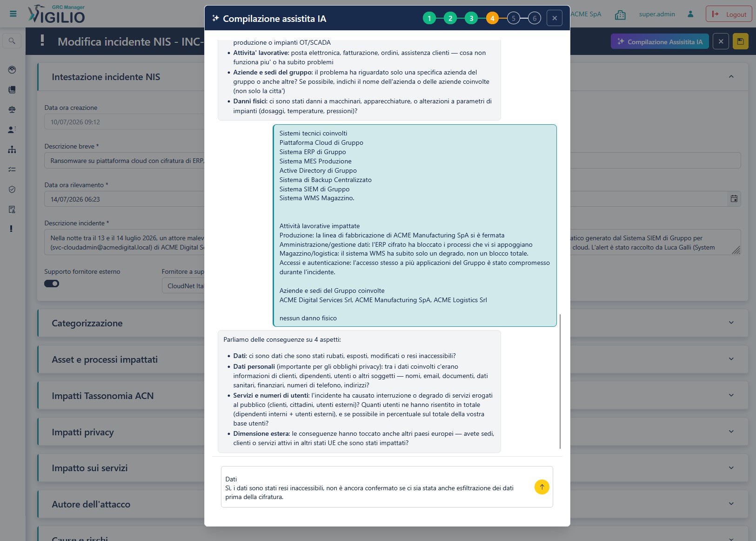Expand the Impatti Tassonomia ACN section
Screen dimensions: 756x541
pyautogui.click(x=731, y=395)
